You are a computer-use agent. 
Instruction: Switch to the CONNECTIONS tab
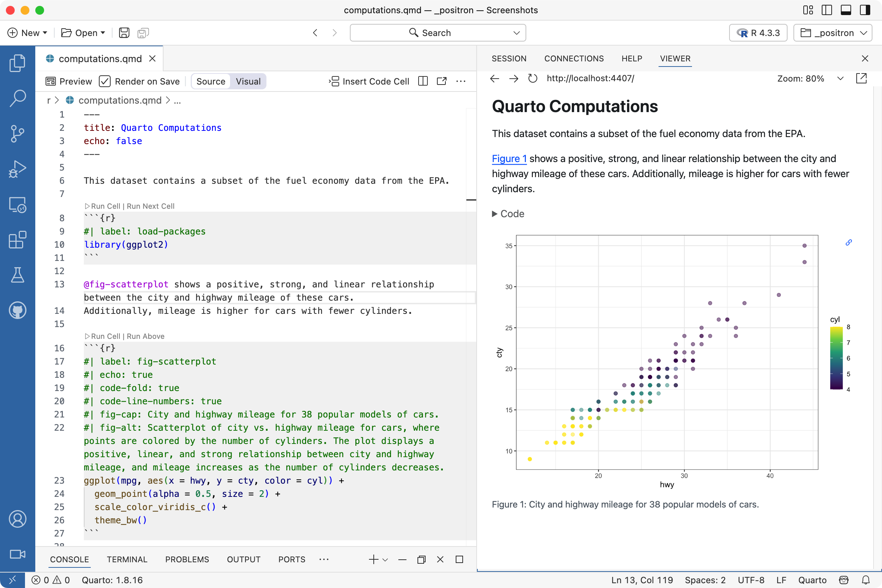574,58
